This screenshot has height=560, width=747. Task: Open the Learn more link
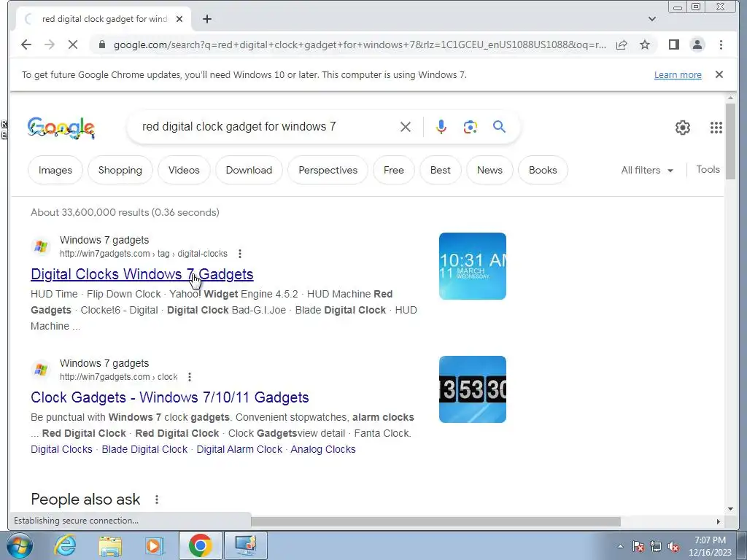click(678, 75)
